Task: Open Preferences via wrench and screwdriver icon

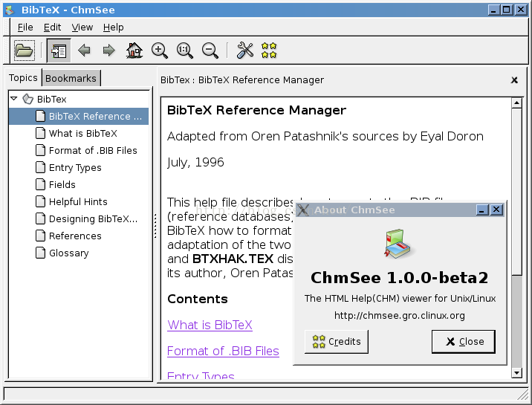Action: pos(245,51)
